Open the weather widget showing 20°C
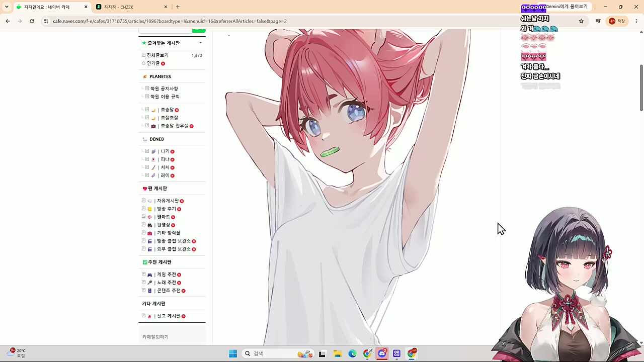644x362 pixels. click(x=17, y=353)
